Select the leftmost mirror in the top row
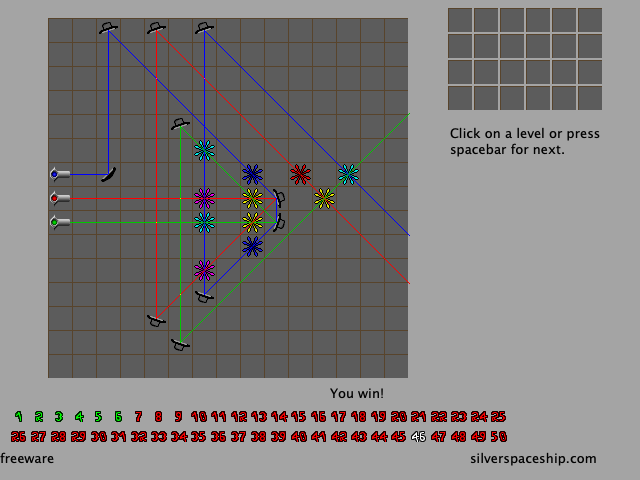 (x=108, y=28)
